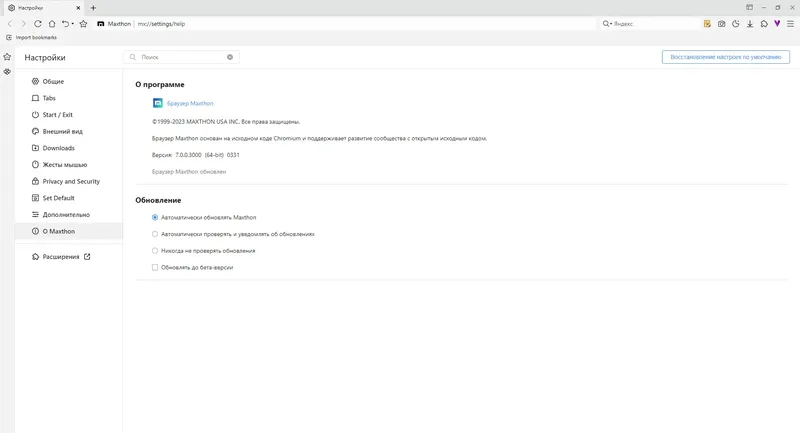Screen dimensions: 800x433
Task: Click 'Восстановление настроек по умолчанию' button
Action: [x=722, y=57]
